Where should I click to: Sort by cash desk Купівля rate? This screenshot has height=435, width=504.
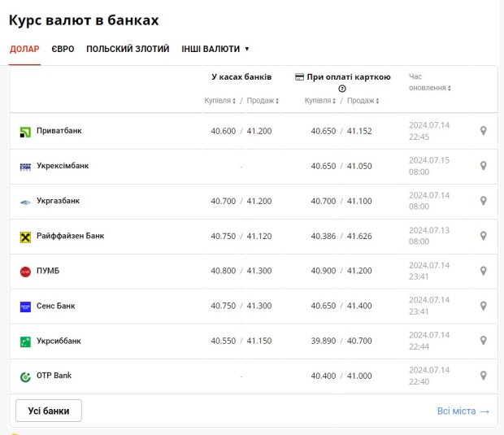coord(219,101)
